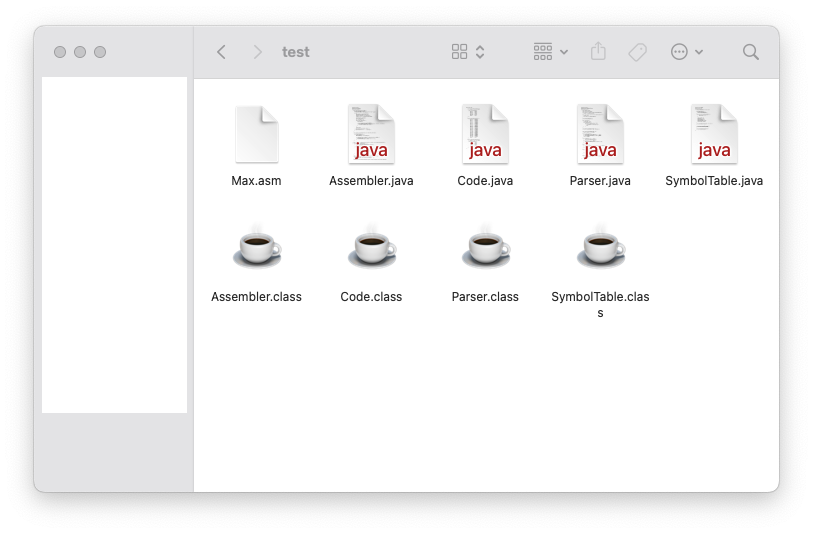This screenshot has height=534, width=813.
Task: Click the Edit Tags icon
Action: (638, 52)
